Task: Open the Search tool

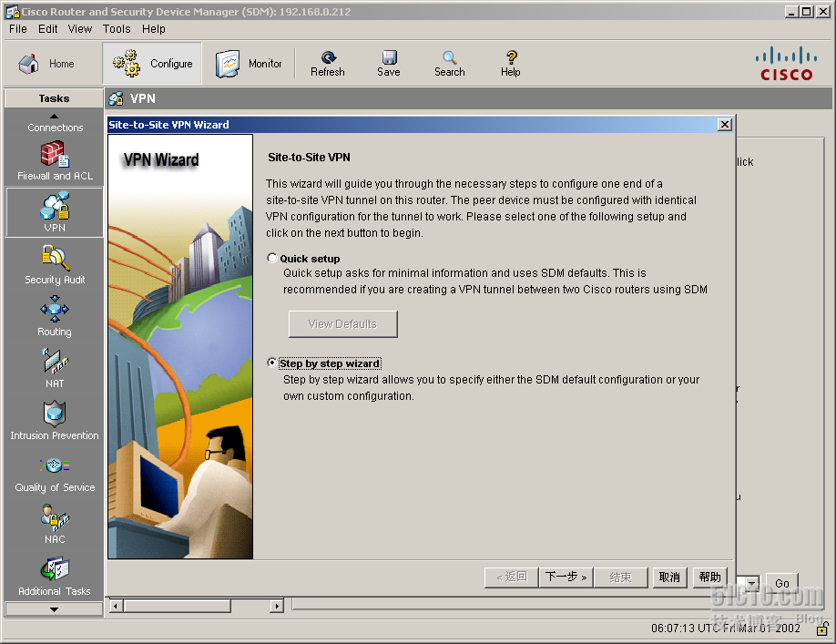Action: coord(450,64)
